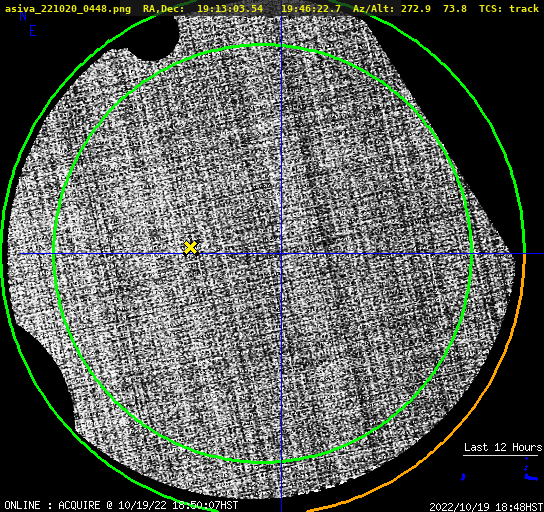Click the inner green circle at its top
Viewport: 544px width, 512px height.
point(263,45)
